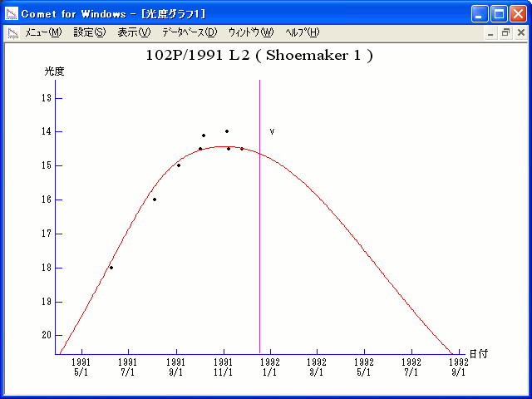Click the small v marker beside magenta line
This screenshot has width=532, height=399.
click(272, 131)
